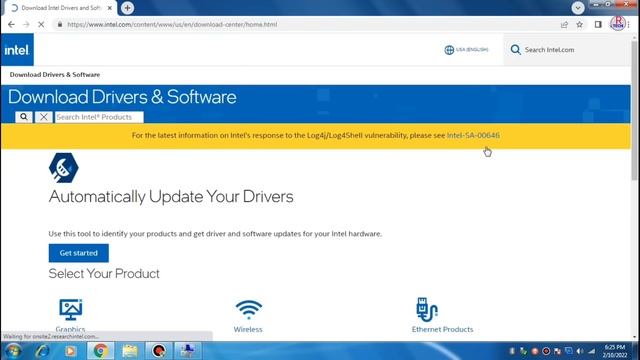The image size is (640, 360).
Task: Select the Graphics product icon
Action: 71,309
